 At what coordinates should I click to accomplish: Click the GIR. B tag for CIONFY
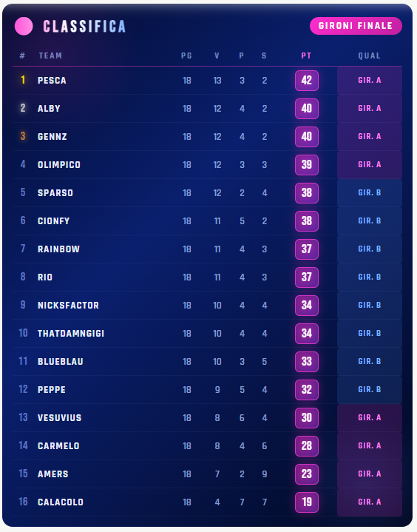tap(370, 221)
